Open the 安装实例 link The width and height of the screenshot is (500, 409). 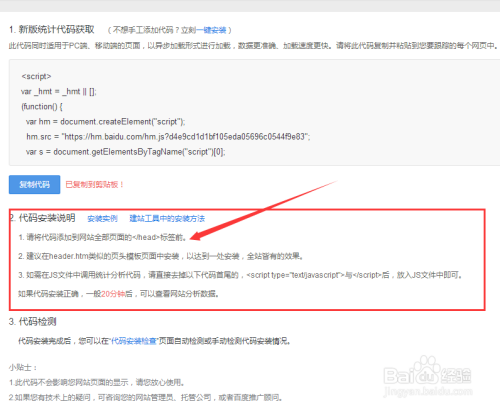click(102, 219)
